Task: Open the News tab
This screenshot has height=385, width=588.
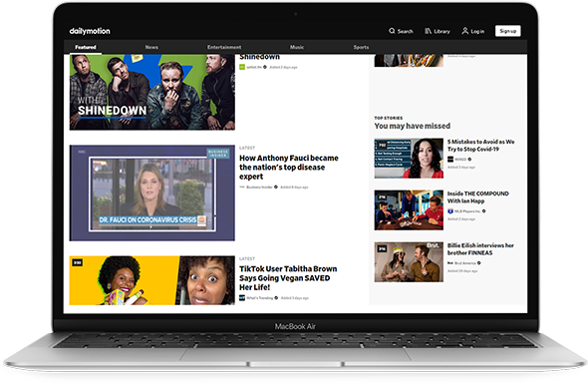Action: pyautogui.click(x=151, y=47)
